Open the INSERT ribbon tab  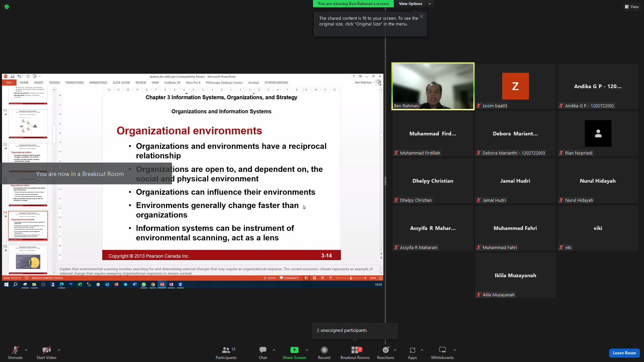39,83
